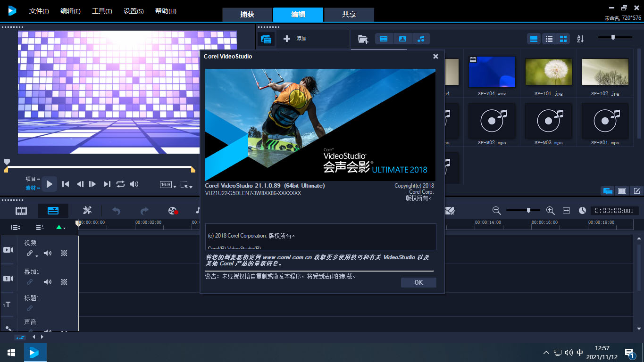This screenshot has height=362, width=644.
Task: Open the 16:9 aspect ratio dropdown
Action: point(168,185)
